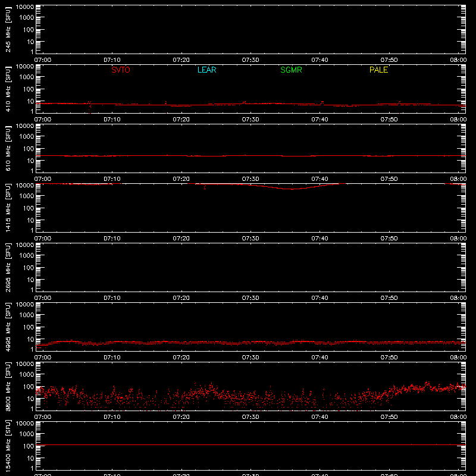
Task: Select the 245 MHz [SFU] axis title
Action: coord(8,30)
